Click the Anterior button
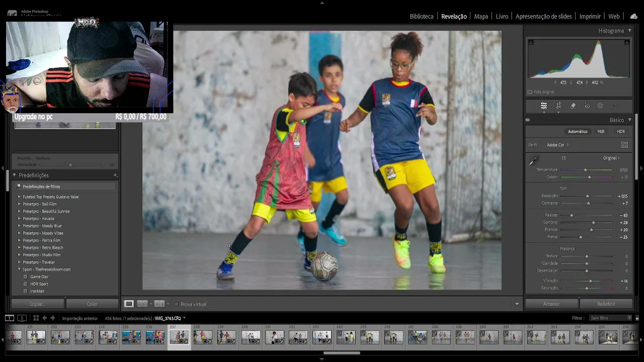 coord(551,304)
